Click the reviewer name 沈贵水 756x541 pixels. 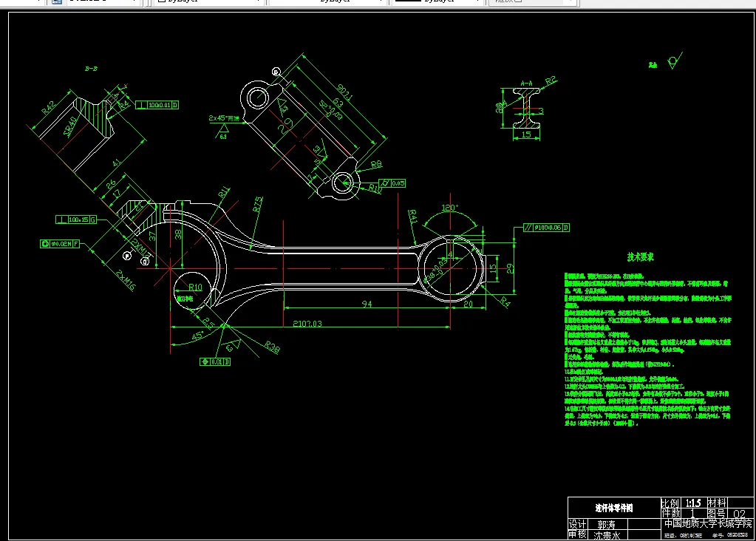click(607, 535)
